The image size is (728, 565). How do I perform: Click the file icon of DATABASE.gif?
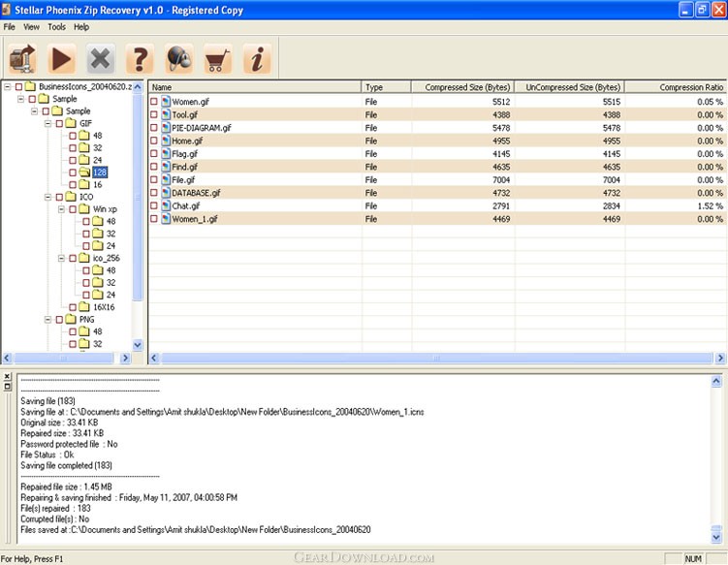coord(166,192)
